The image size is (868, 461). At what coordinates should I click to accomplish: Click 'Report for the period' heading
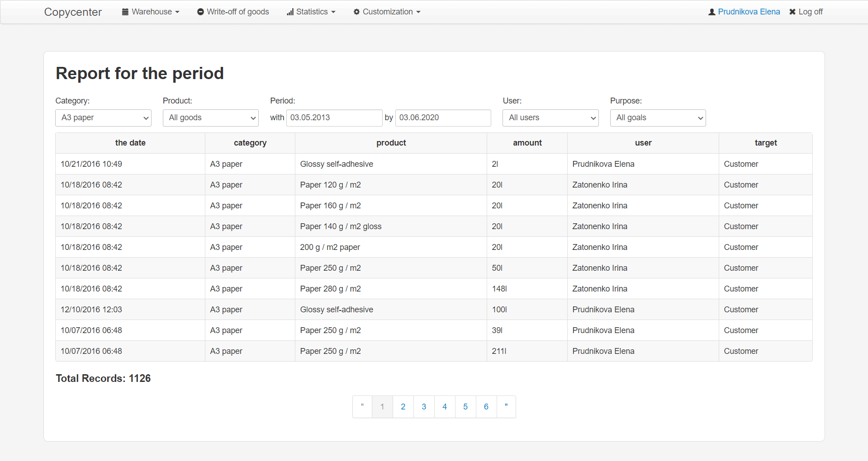pos(140,73)
